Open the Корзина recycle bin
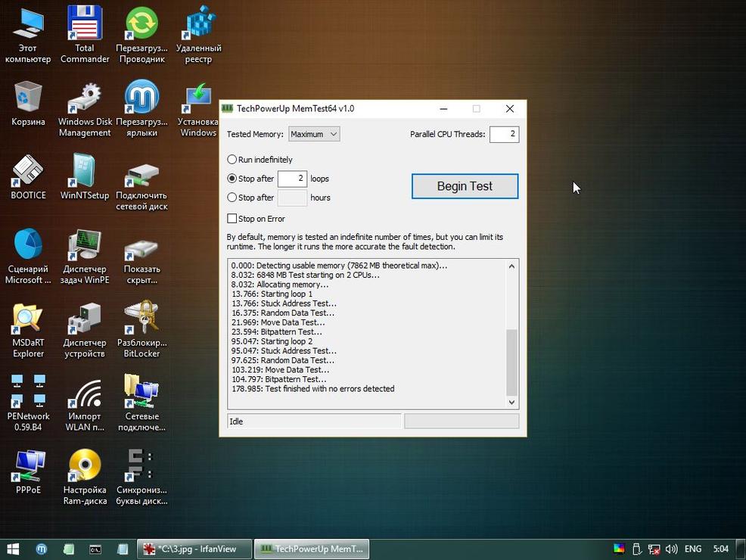The height and width of the screenshot is (560, 746). (x=28, y=103)
